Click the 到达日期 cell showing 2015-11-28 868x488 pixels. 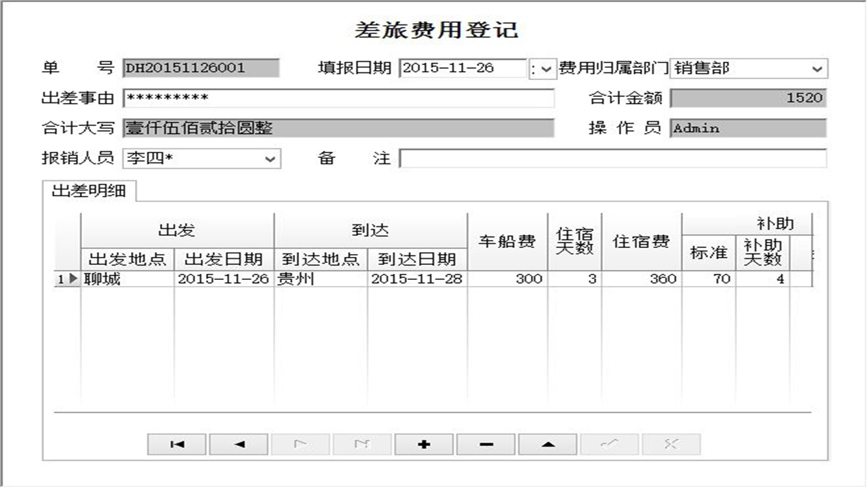(x=417, y=278)
